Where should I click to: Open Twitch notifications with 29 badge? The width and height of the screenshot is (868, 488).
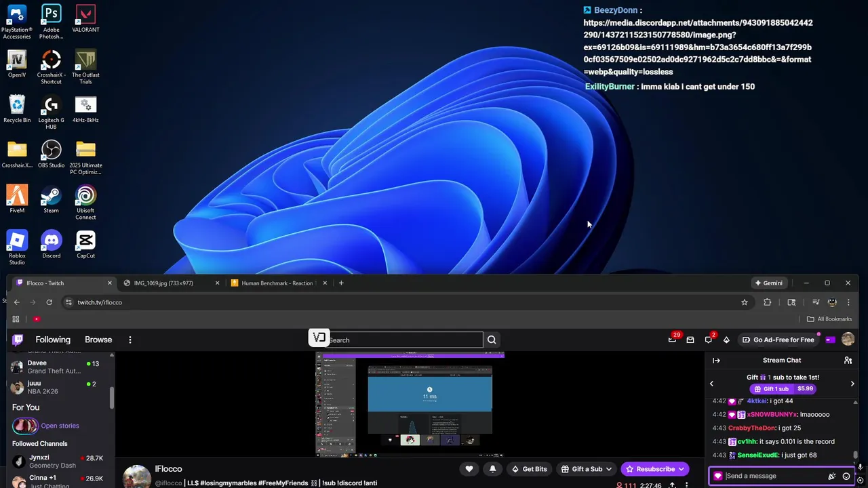pyautogui.click(x=673, y=338)
